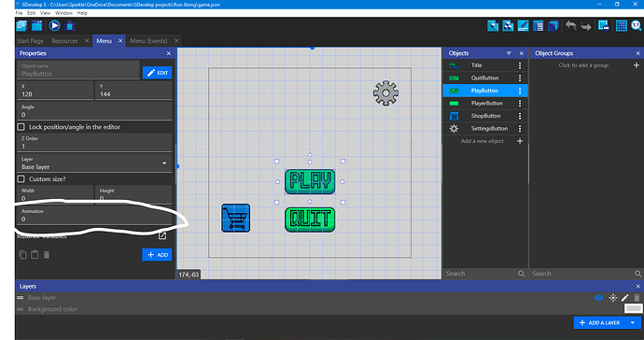644x340 pixels.
Task: Click the Background color swatch
Action: click(x=634, y=309)
